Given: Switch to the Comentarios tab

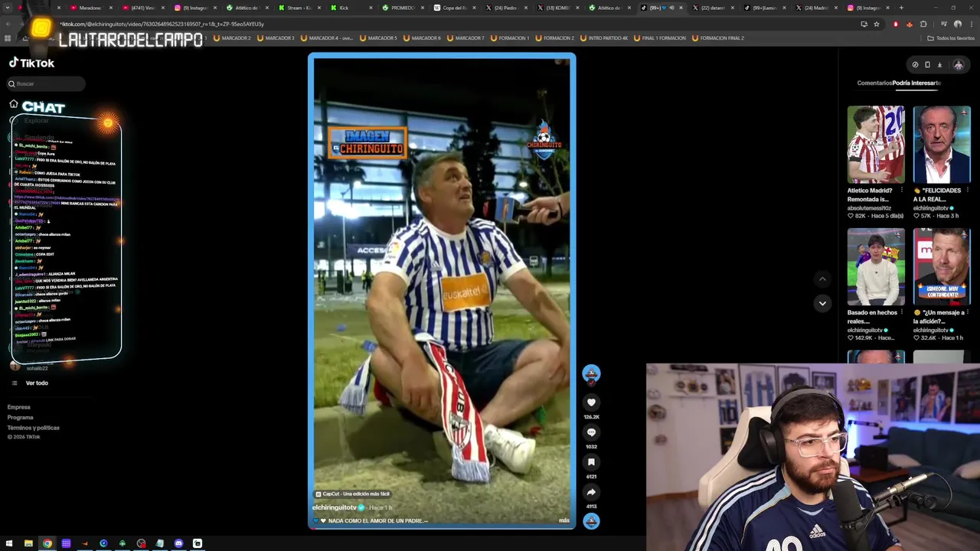Looking at the screenshot, I should point(874,83).
